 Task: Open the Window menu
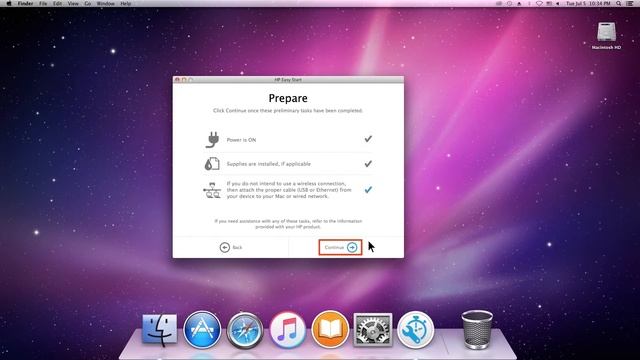pyautogui.click(x=106, y=3)
